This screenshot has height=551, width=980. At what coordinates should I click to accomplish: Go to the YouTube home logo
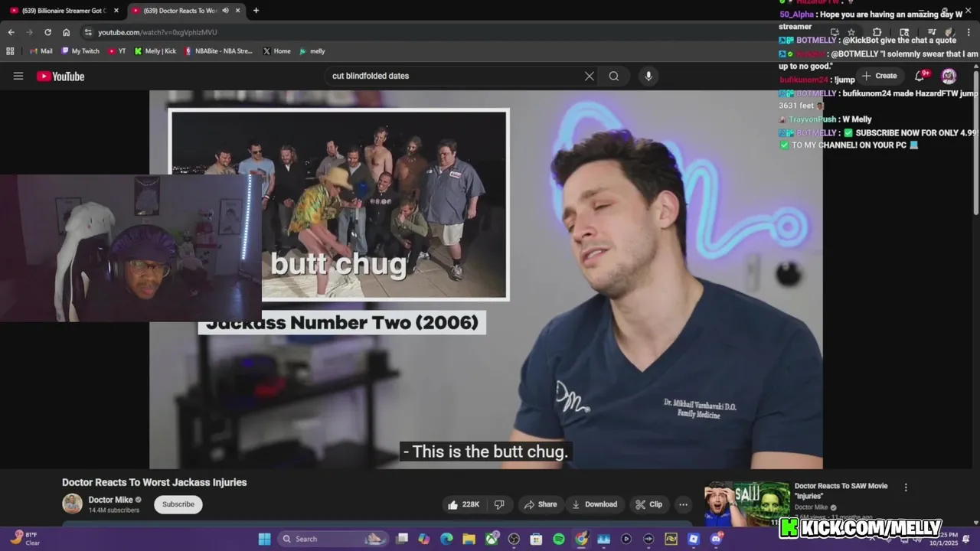pos(60,76)
